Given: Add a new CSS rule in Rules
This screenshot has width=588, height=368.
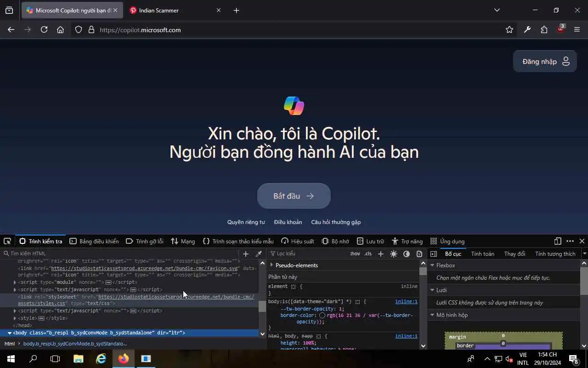Looking at the screenshot, I should 380,253.
